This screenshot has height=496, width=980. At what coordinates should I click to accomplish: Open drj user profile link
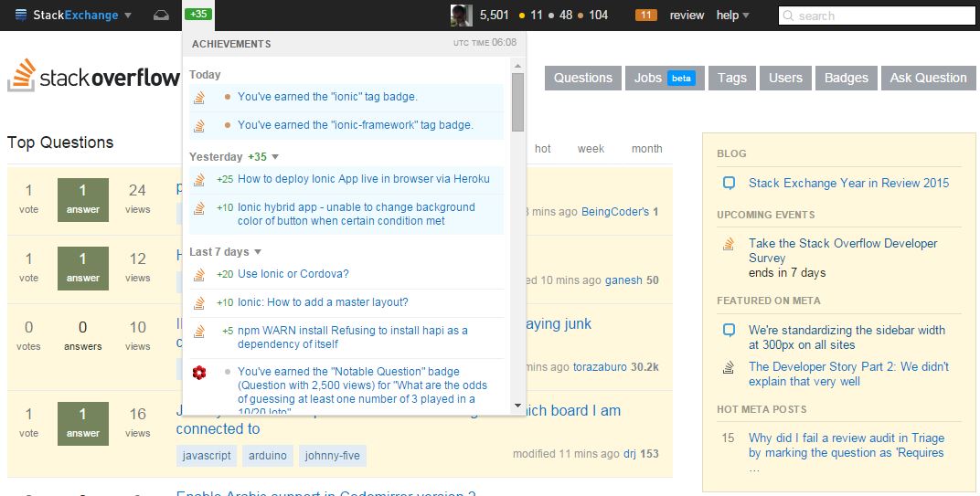click(x=630, y=454)
